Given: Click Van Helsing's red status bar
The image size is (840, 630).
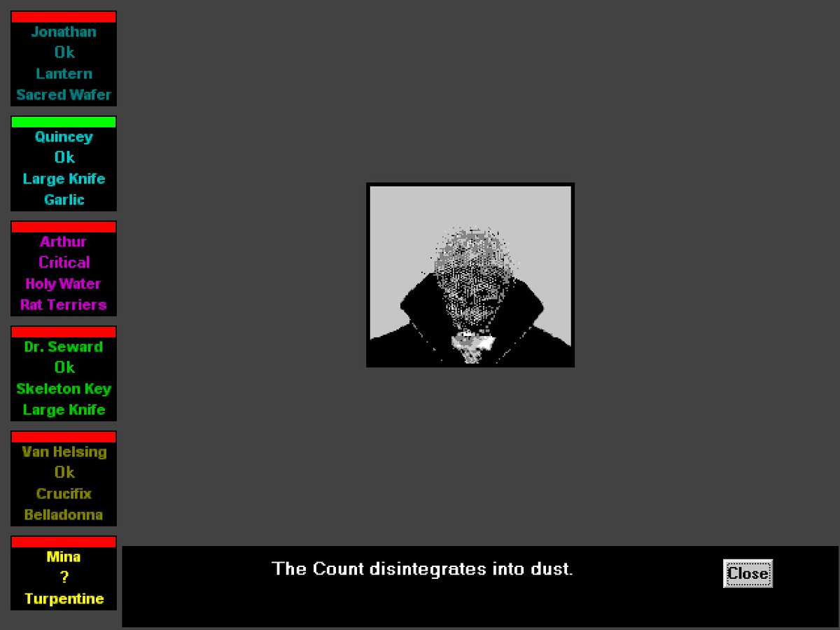Looking at the screenshot, I should click(64, 437).
